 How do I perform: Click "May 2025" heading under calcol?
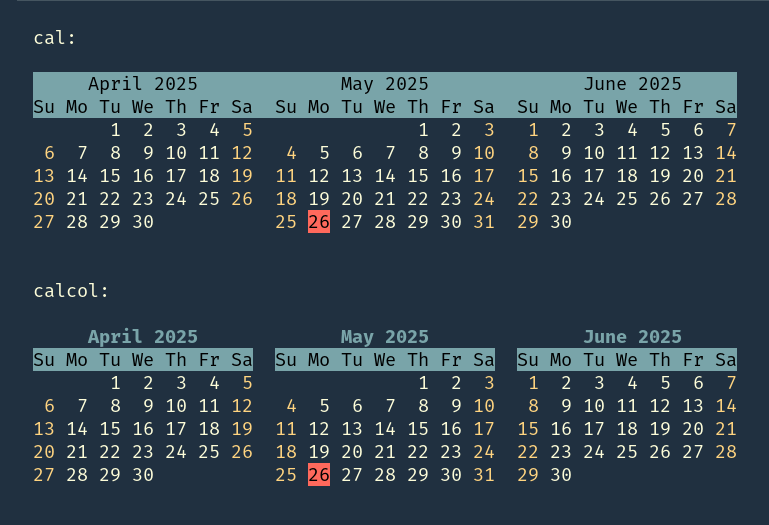pyautogui.click(x=385, y=337)
